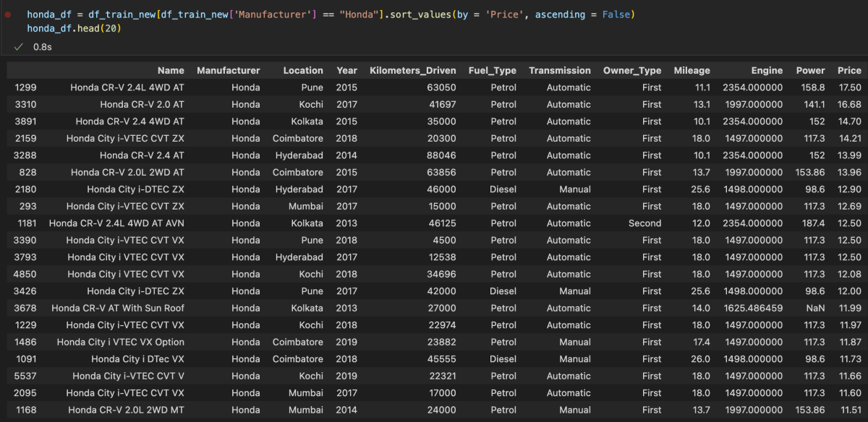Image resolution: width=868 pixels, height=422 pixels.
Task: Click the Manual cell in row 3426
Action: click(x=574, y=291)
